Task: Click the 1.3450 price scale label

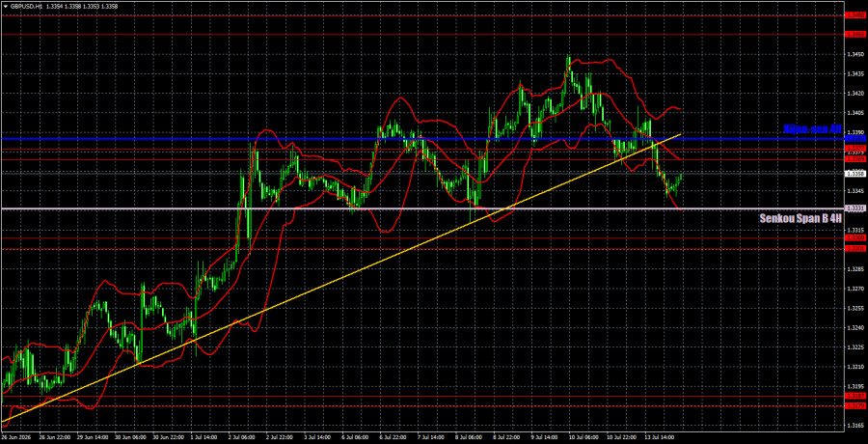Action: 854,54
